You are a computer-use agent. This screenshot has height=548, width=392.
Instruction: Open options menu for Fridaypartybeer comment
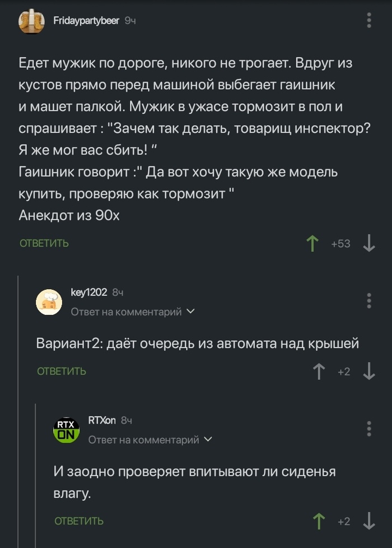click(368, 21)
